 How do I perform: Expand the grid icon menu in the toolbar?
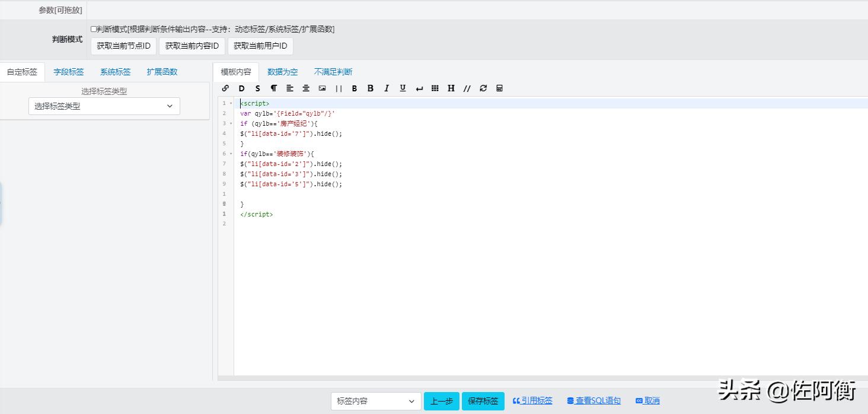[x=435, y=88]
